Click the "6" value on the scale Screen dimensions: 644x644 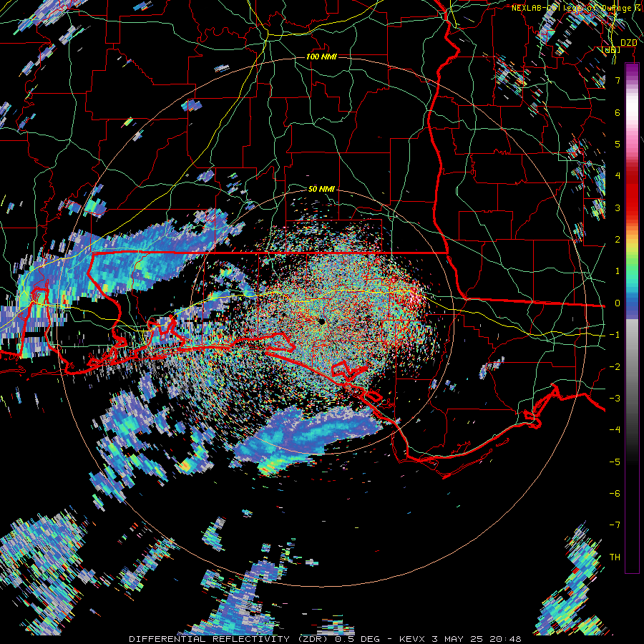pyautogui.click(x=618, y=112)
